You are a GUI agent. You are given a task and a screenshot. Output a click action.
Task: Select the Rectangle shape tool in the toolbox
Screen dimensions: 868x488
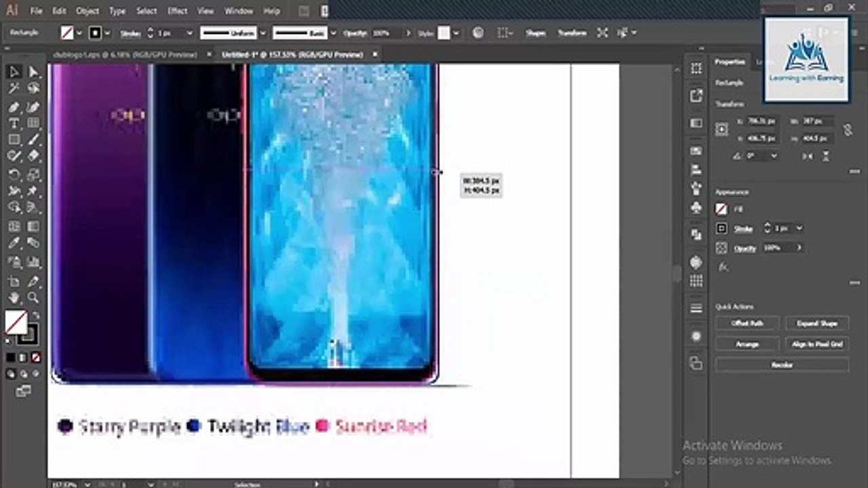[x=14, y=140]
